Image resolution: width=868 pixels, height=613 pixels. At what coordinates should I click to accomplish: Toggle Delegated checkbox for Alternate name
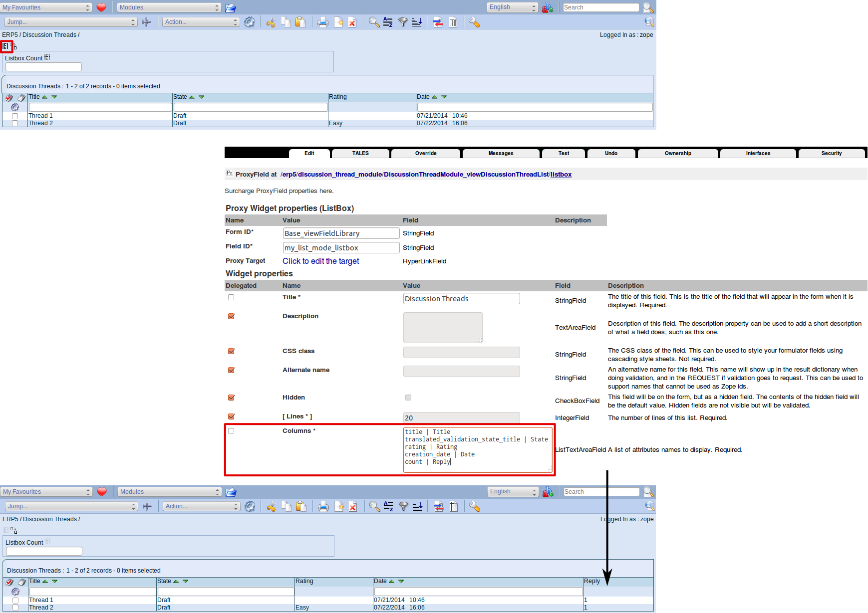231,370
